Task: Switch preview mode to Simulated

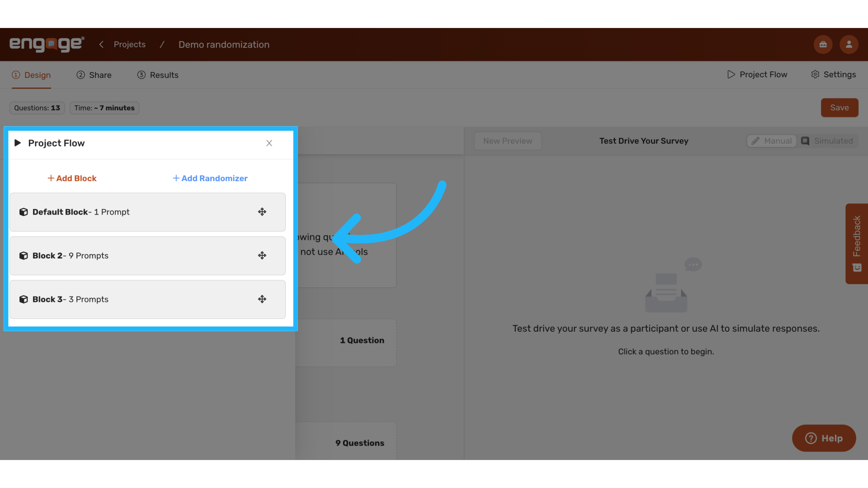Action: click(827, 141)
